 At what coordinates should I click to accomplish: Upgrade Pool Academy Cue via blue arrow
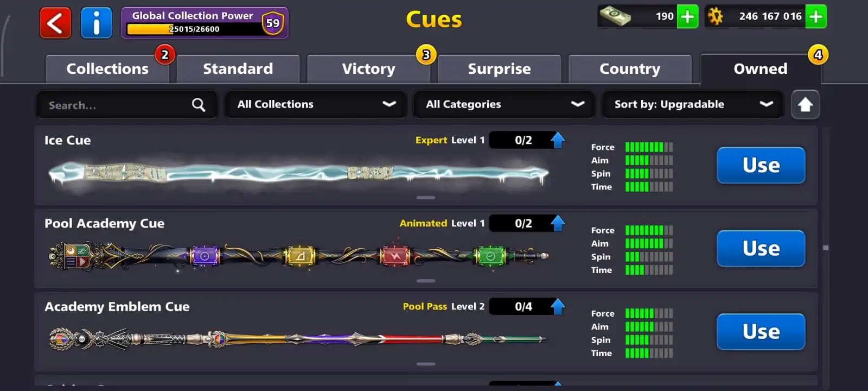[558, 223]
